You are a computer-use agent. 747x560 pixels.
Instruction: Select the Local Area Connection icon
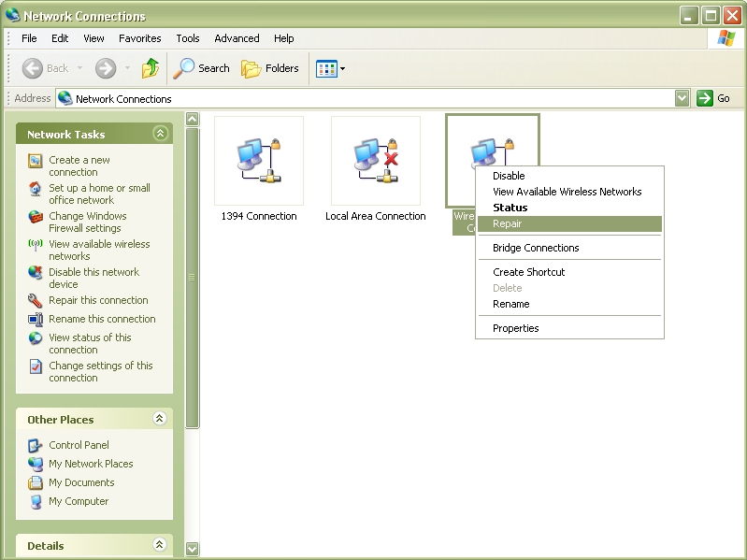coord(376,161)
